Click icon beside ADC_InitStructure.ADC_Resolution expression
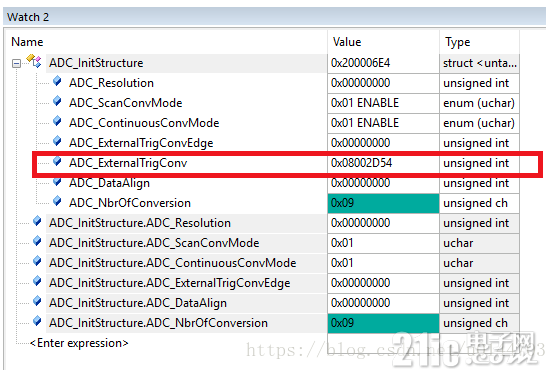Screen dimensions: 546x374 tap(37, 221)
